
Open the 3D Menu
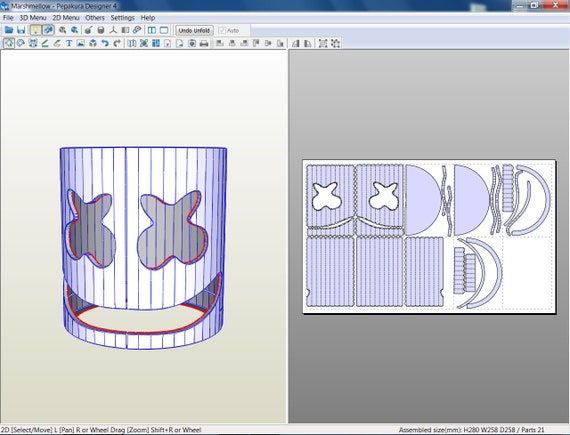point(33,17)
